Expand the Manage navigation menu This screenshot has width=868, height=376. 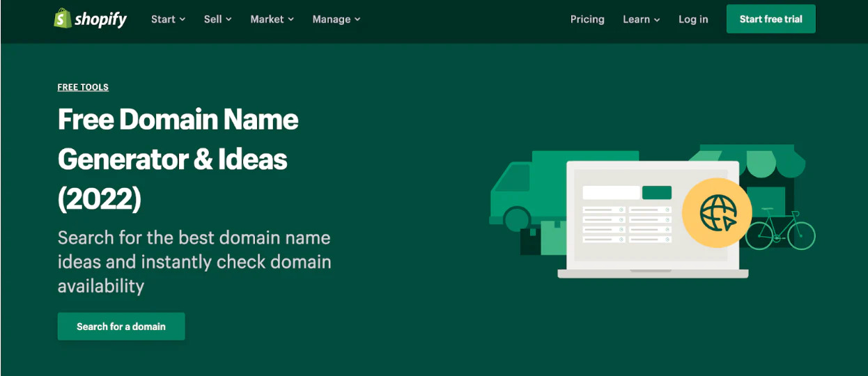coord(336,19)
